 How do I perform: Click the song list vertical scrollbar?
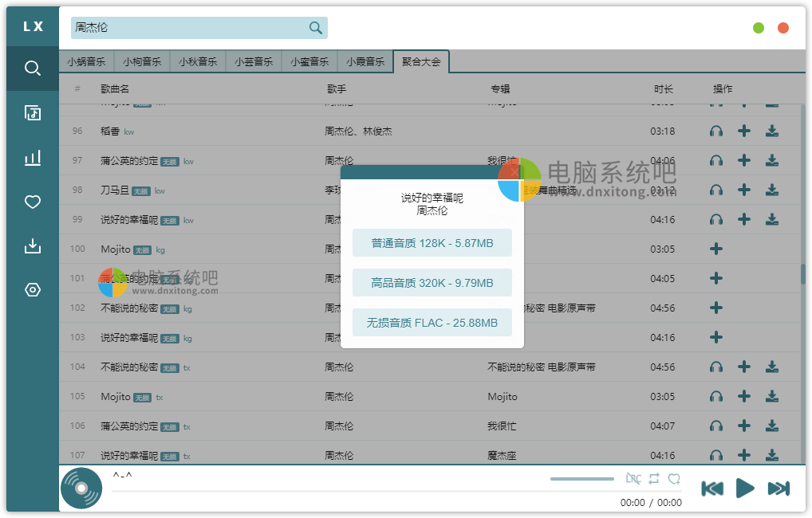pos(803,274)
